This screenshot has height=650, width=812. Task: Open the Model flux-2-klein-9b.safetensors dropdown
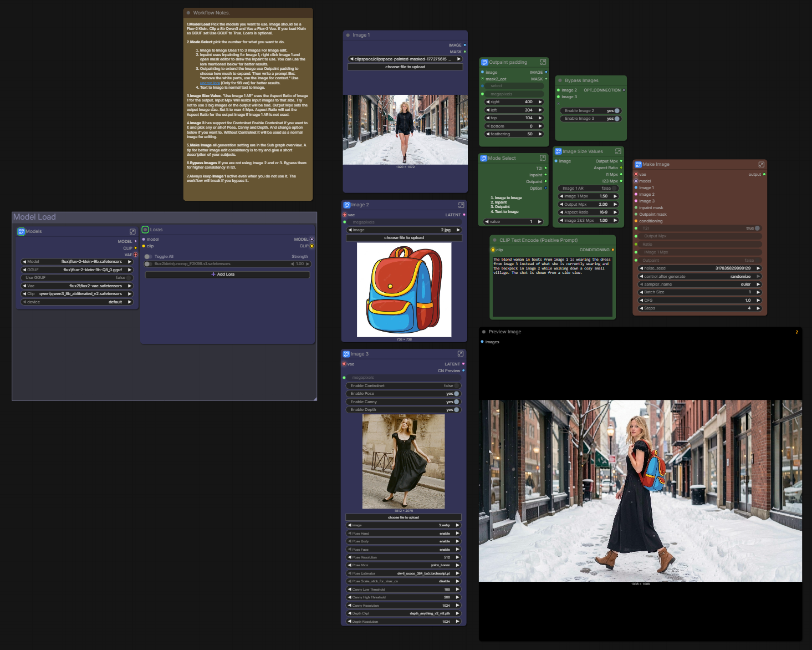pos(77,262)
